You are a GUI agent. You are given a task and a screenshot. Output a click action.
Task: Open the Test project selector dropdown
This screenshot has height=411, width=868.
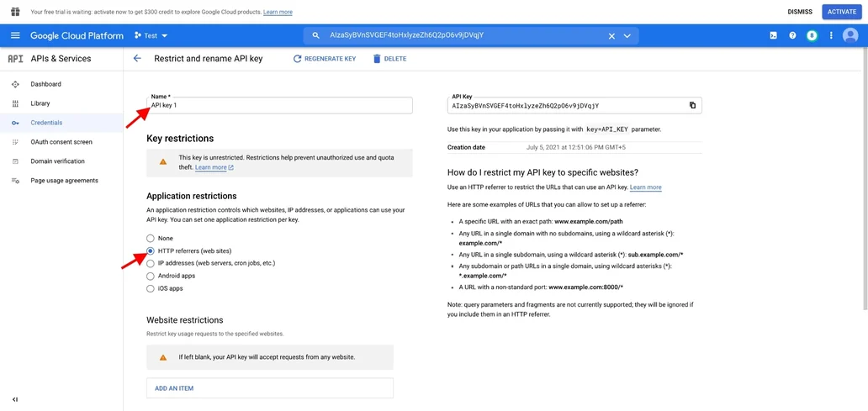coord(151,35)
